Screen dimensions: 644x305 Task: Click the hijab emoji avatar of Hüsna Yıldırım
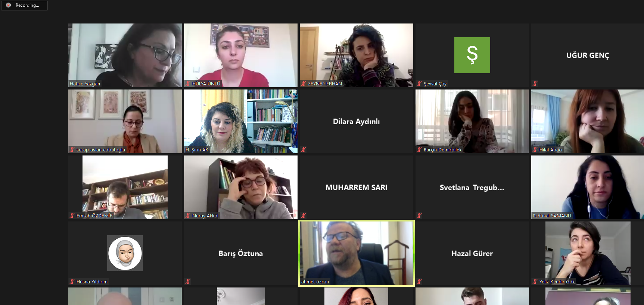[x=125, y=253]
